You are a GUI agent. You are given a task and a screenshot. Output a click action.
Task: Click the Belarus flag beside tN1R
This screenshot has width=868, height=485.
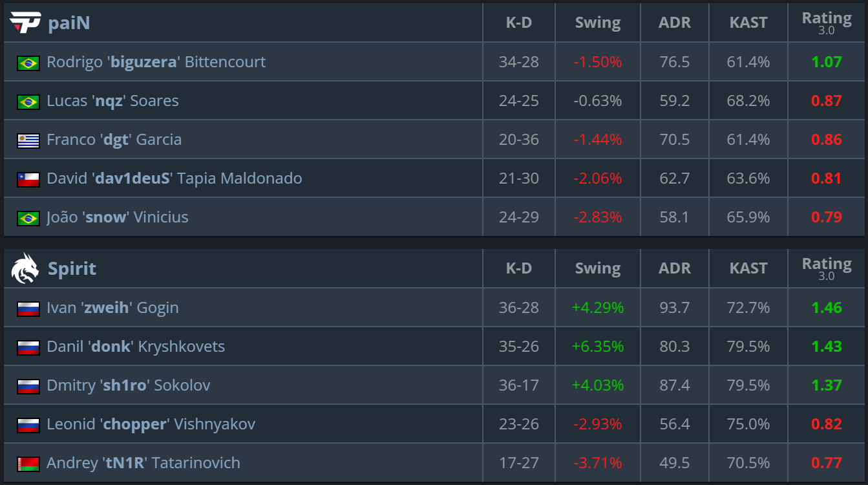click(x=28, y=464)
